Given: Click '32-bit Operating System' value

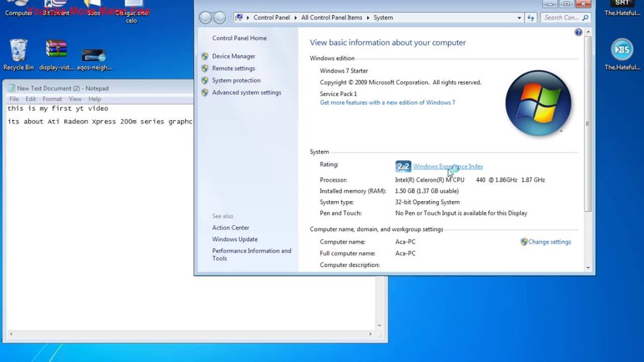Looking at the screenshot, I should [x=427, y=202].
